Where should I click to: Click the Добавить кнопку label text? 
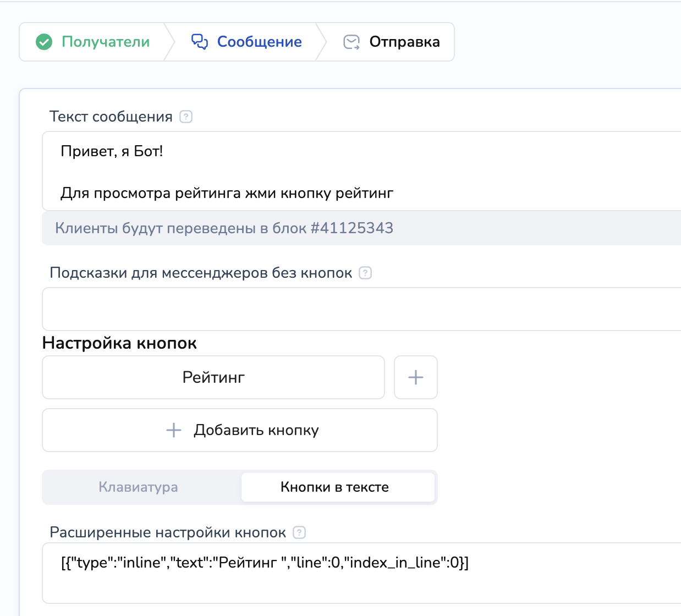click(x=256, y=430)
